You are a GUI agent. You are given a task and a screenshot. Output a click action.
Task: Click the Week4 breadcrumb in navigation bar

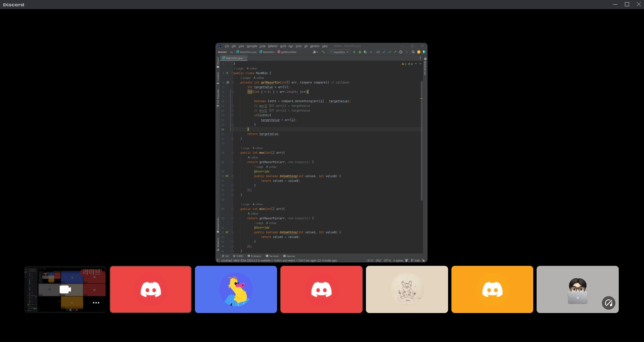[222, 52]
